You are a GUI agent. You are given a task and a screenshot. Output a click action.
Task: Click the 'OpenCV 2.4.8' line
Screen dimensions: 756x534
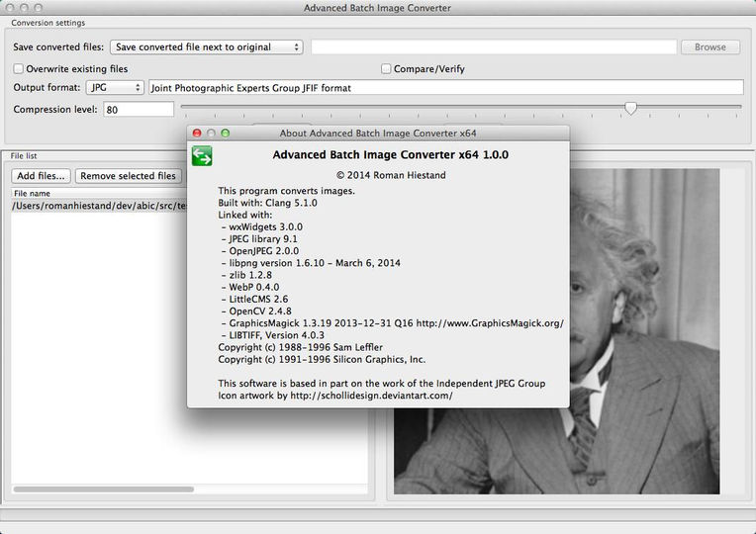point(256,311)
